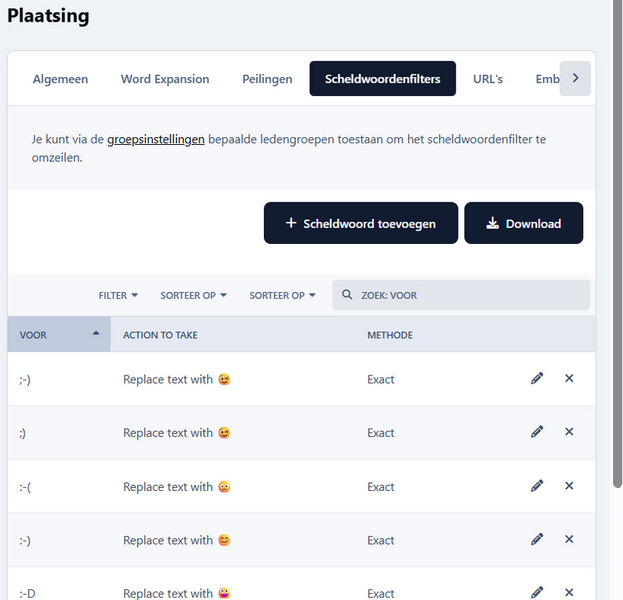Delete the ;-) filter entry
The image size is (623, 600).
(x=569, y=379)
